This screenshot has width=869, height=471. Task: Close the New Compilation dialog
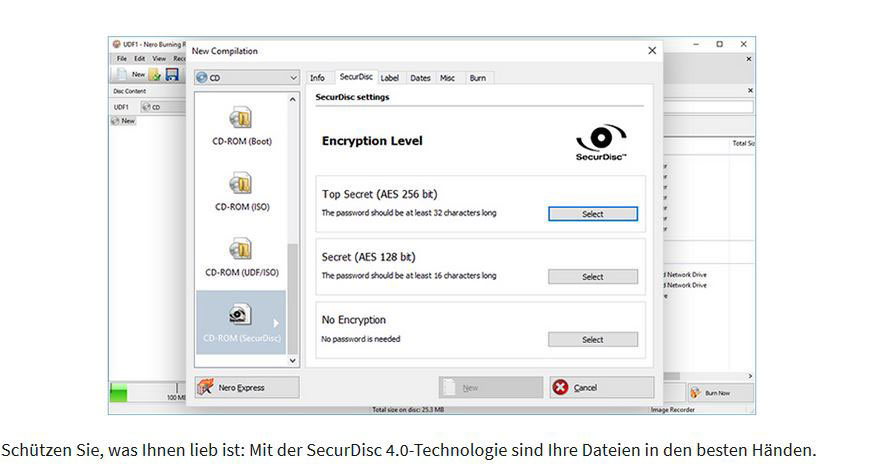652,50
